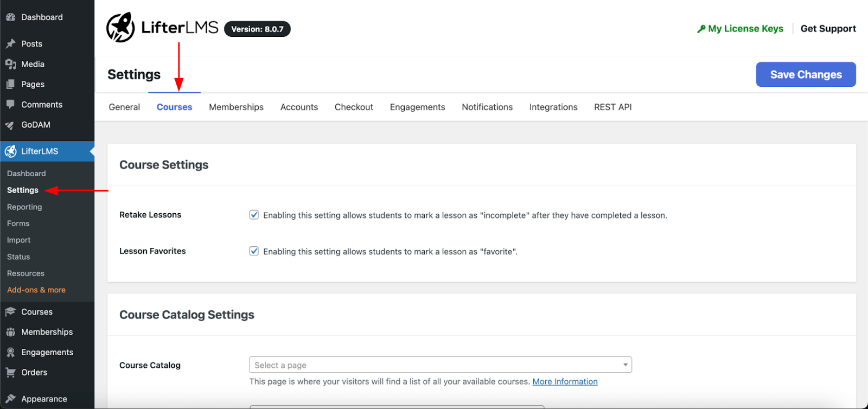Select the Courses settings tab

175,107
